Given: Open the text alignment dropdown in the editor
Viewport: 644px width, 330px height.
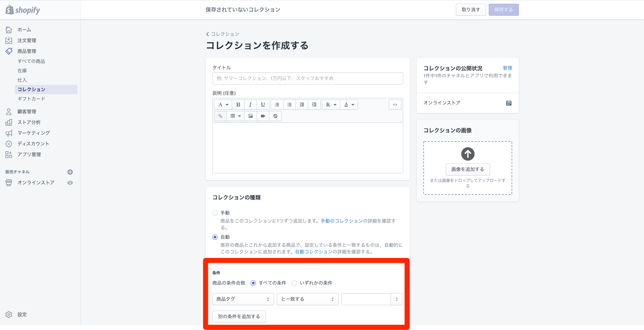Looking at the screenshot, I should (331, 104).
